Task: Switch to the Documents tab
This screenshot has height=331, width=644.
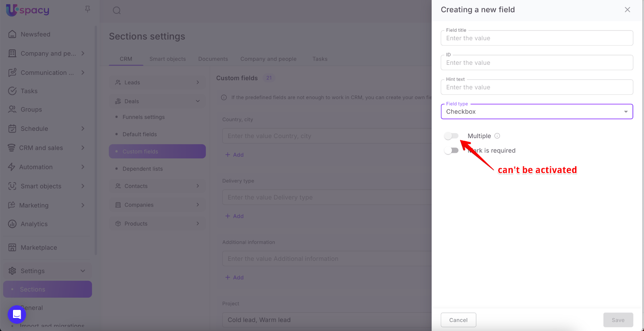Action: click(213, 59)
